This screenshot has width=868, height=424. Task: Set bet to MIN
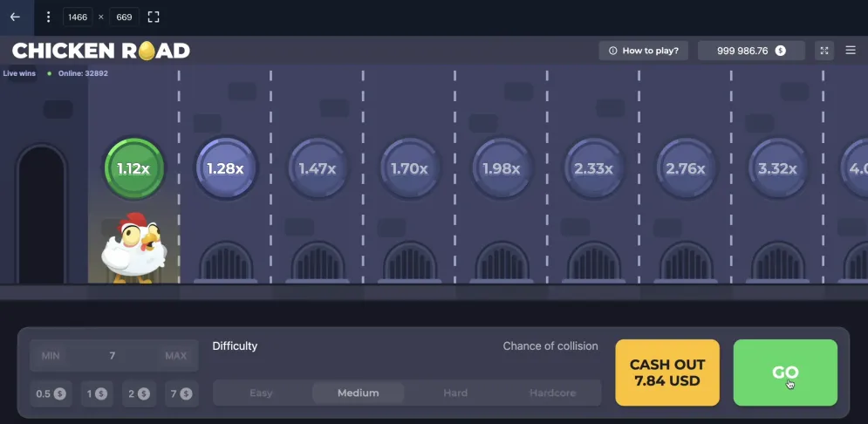(x=51, y=355)
